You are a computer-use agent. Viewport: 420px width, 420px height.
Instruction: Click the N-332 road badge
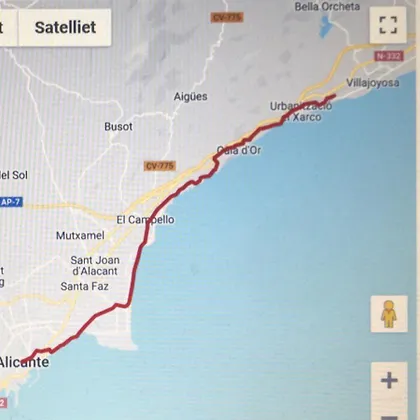(x=389, y=56)
